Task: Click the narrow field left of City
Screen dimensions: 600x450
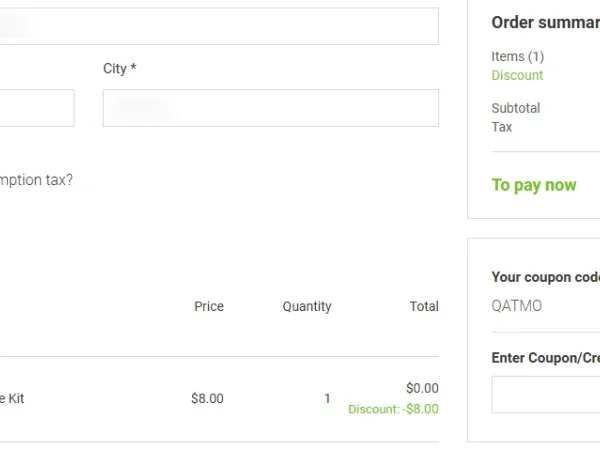Action: click(x=36, y=108)
